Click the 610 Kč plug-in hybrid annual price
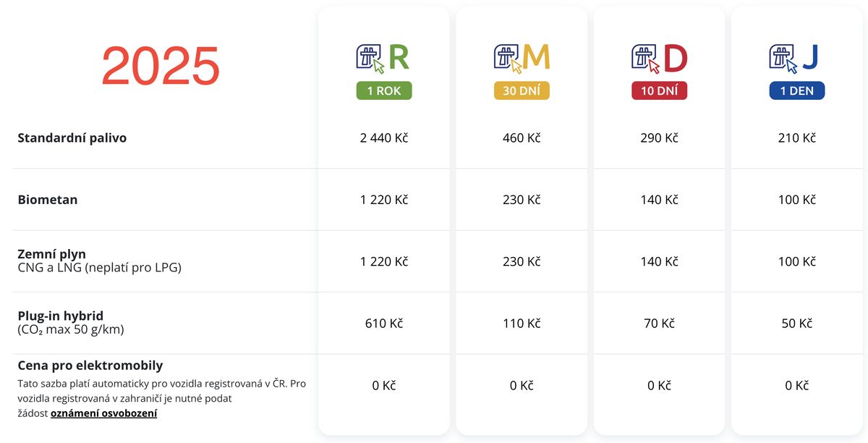Screen dimensions: 868x443 383,323
